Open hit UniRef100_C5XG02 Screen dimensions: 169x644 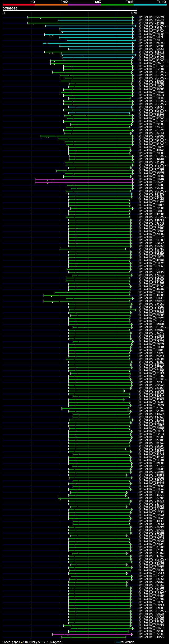152,43
